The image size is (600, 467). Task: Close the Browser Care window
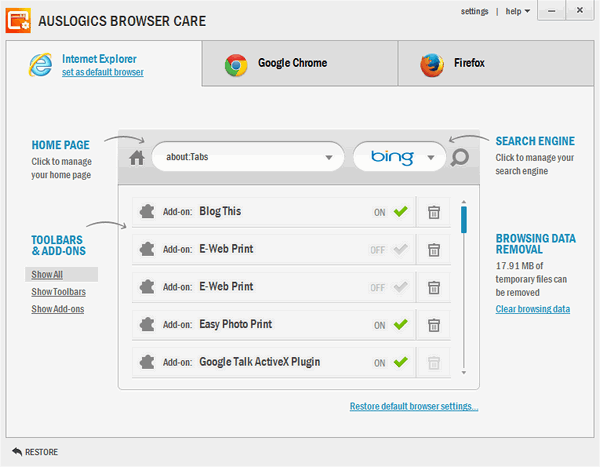pyautogui.click(x=580, y=10)
